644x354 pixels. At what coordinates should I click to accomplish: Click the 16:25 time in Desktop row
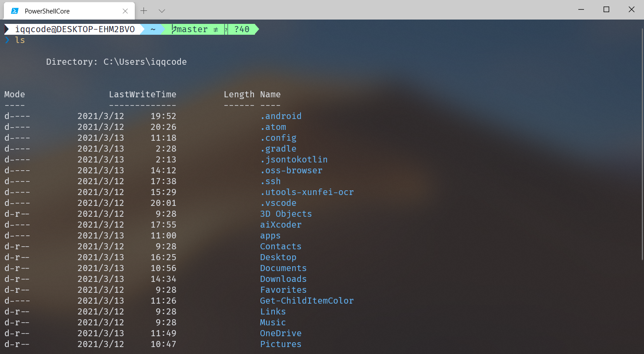pos(164,257)
